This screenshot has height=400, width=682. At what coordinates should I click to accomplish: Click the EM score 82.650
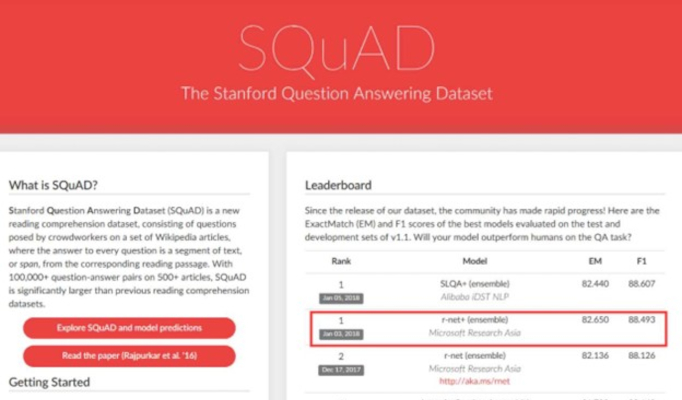595,320
